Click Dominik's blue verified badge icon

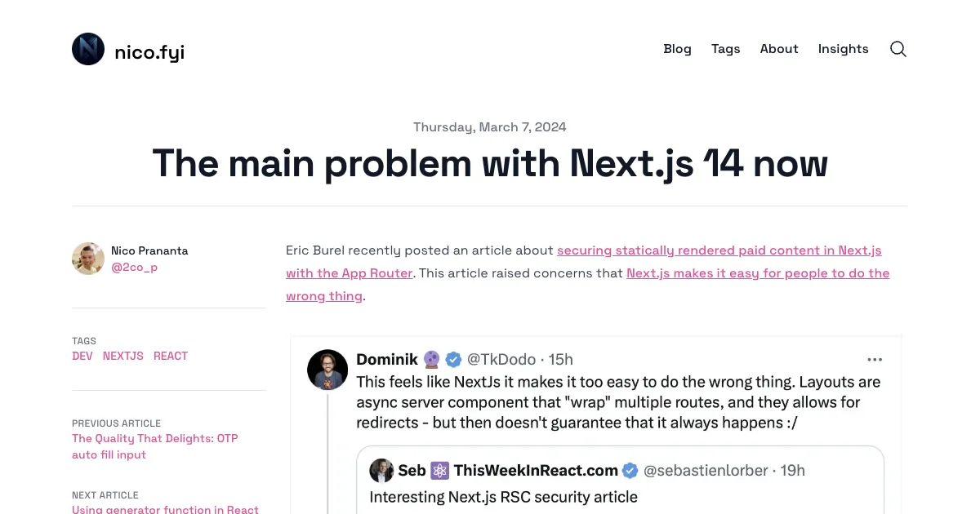[x=452, y=359]
